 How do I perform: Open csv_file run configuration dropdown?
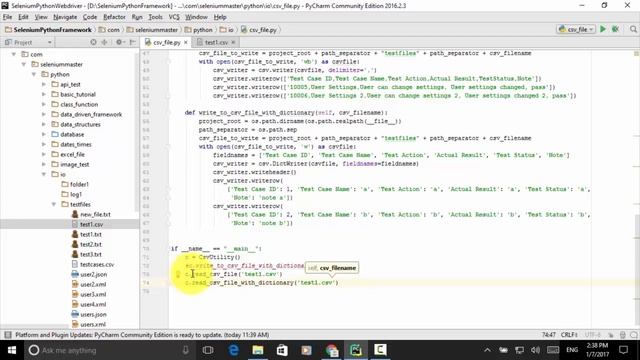coord(576,29)
